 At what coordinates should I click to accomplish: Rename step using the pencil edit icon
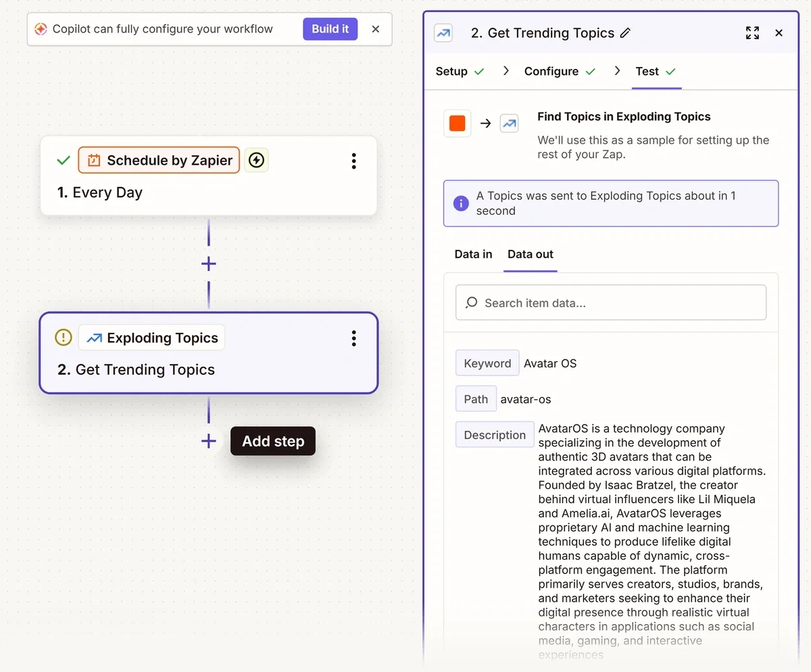click(626, 33)
